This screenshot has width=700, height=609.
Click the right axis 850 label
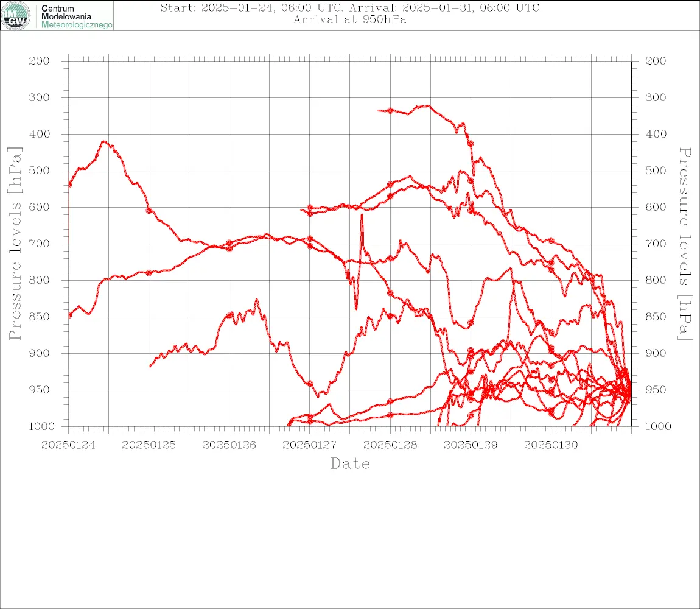pyautogui.click(x=656, y=317)
